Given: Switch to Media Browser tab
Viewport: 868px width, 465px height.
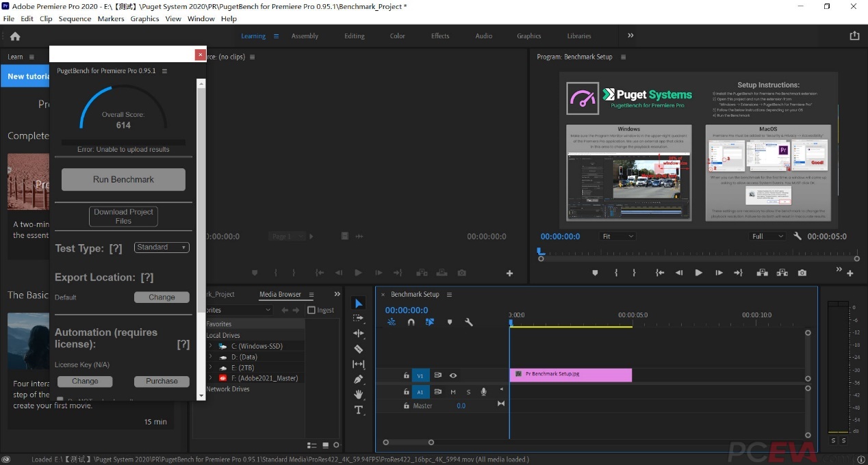Looking at the screenshot, I should point(280,295).
